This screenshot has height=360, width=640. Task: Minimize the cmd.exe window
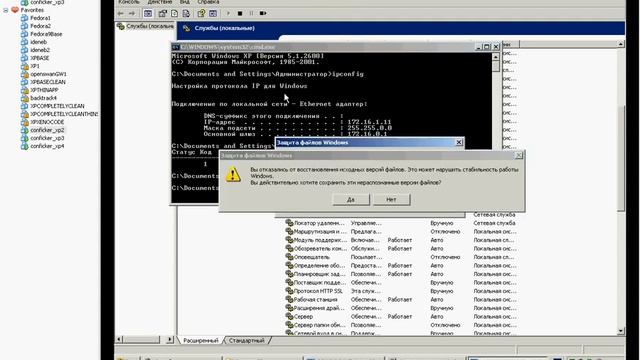[478, 47]
